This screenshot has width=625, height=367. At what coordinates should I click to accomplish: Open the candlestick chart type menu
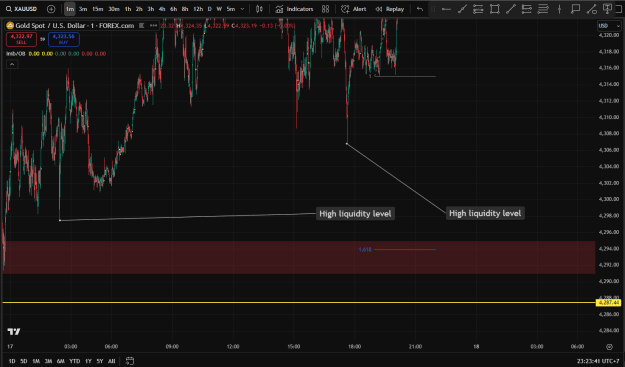(x=259, y=9)
